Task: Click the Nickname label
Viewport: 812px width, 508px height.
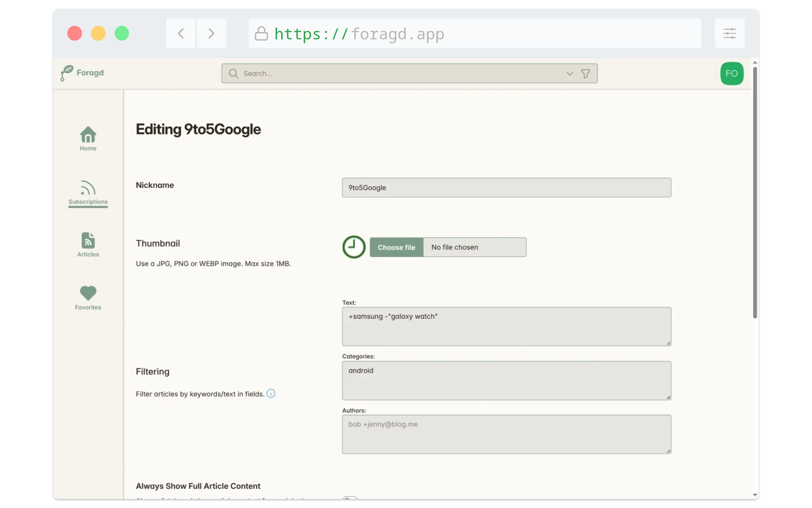Action: [x=155, y=185]
